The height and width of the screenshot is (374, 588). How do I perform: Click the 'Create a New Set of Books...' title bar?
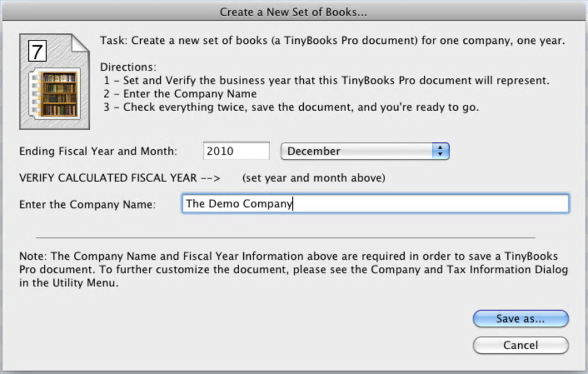pyautogui.click(x=294, y=12)
